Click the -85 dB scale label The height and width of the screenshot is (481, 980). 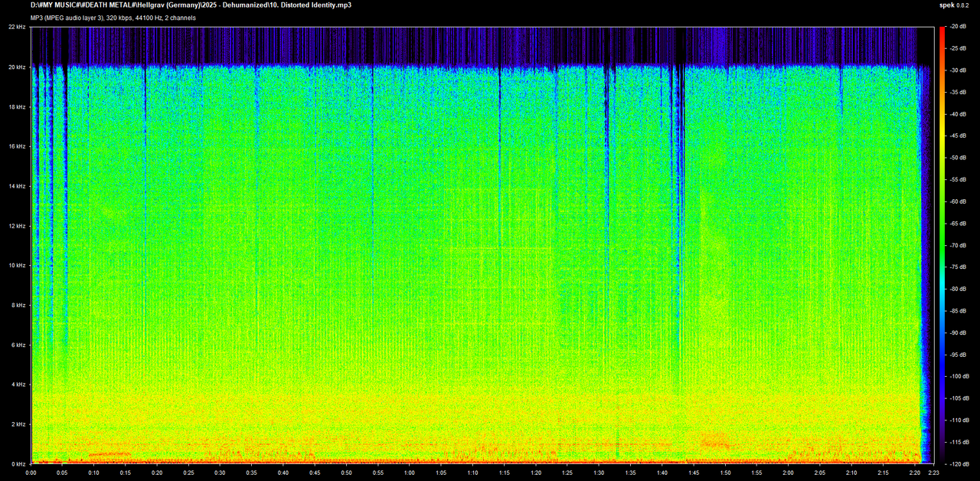point(959,311)
